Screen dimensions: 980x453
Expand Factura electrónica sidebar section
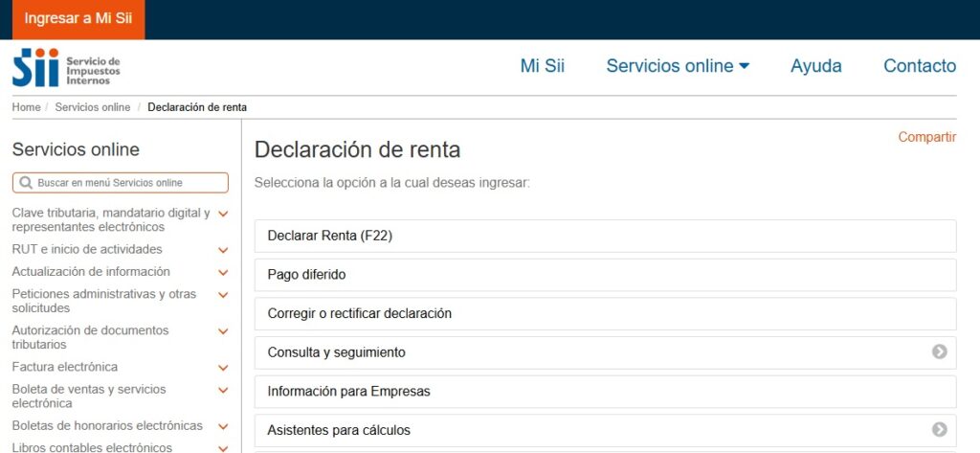[x=223, y=368]
